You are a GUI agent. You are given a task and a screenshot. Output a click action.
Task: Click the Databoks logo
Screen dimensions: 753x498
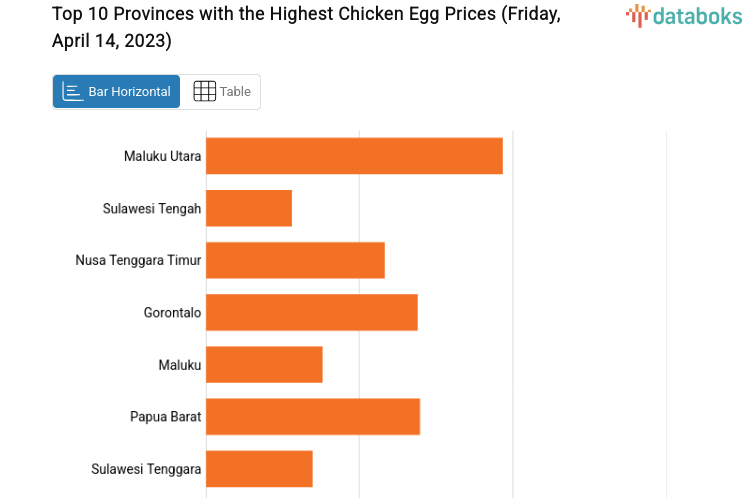click(x=684, y=15)
